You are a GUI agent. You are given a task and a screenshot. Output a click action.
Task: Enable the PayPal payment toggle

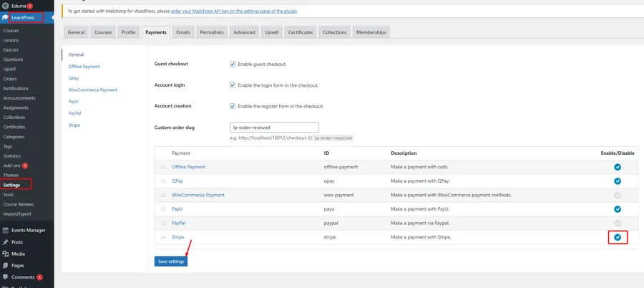617,223
